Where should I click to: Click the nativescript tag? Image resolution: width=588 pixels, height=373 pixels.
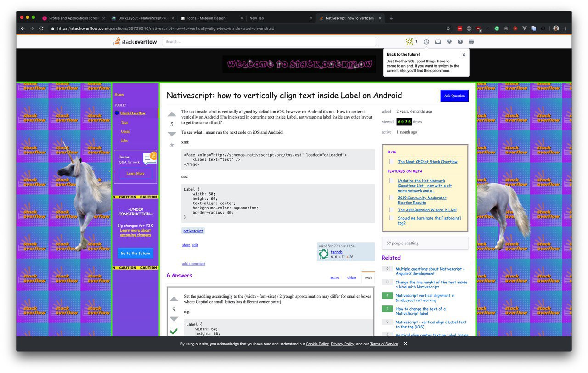point(193,231)
